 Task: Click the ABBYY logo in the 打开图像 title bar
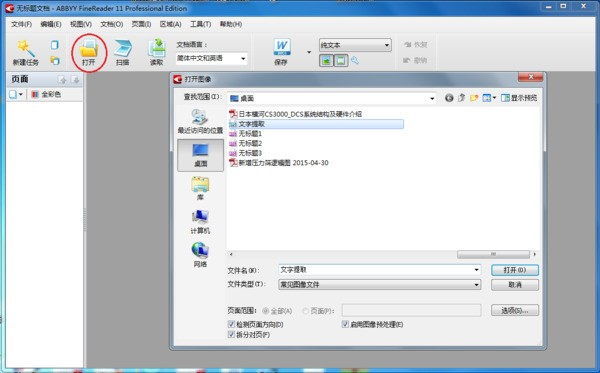tap(177, 79)
